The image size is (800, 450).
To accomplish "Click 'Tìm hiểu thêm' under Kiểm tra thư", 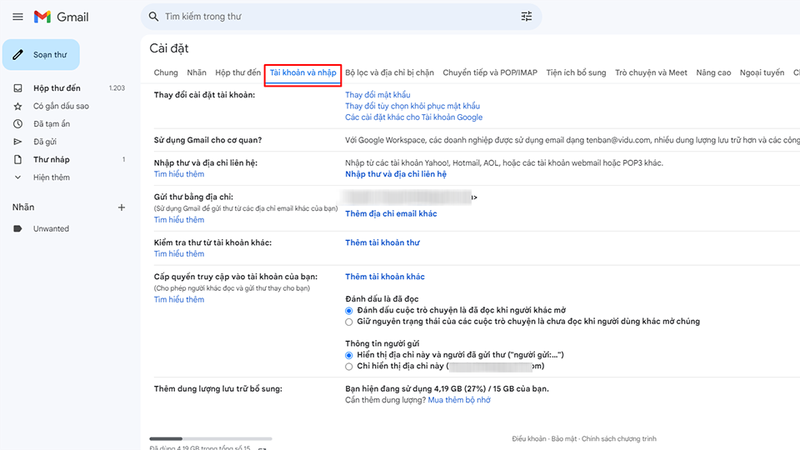I will (x=179, y=254).
